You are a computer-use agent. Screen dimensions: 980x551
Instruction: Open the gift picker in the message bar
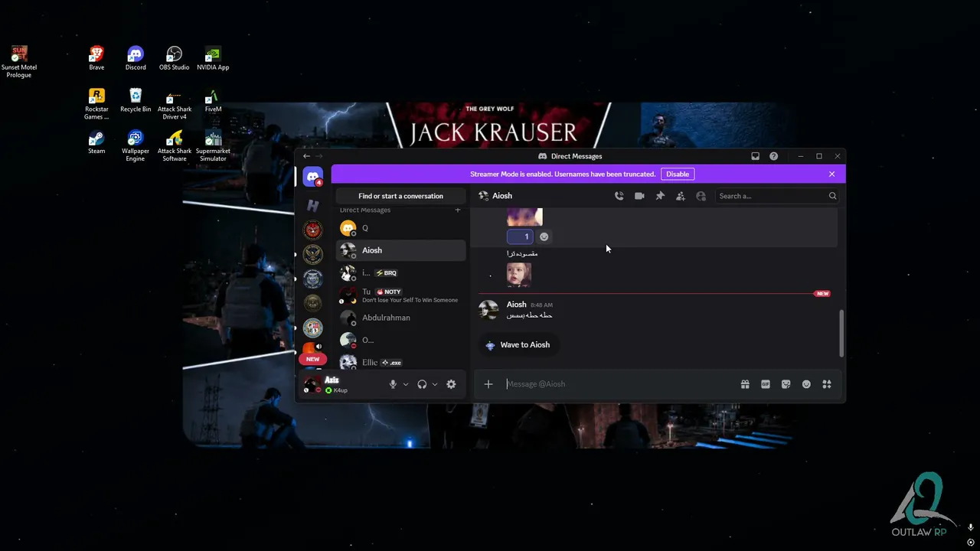pos(745,384)
